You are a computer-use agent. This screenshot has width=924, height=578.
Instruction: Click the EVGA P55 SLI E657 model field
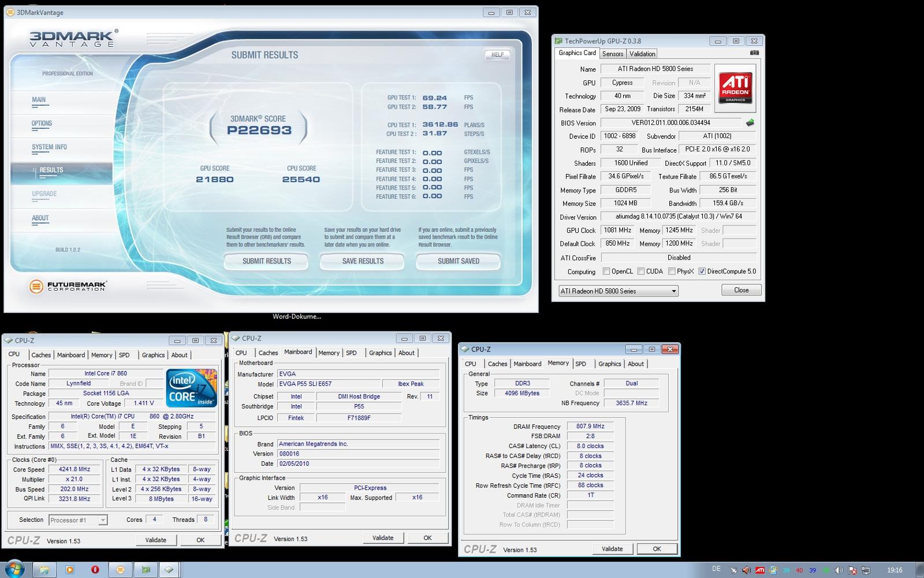click(328, 384)
